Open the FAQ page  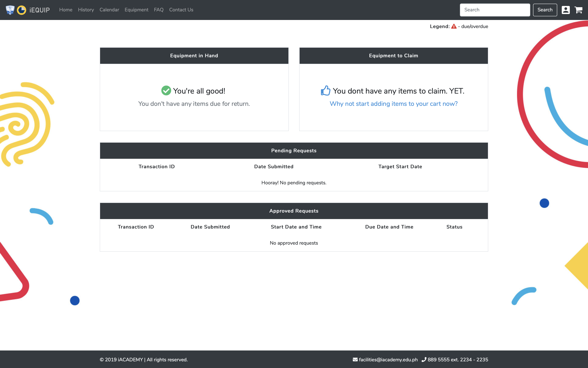[159, 10]
